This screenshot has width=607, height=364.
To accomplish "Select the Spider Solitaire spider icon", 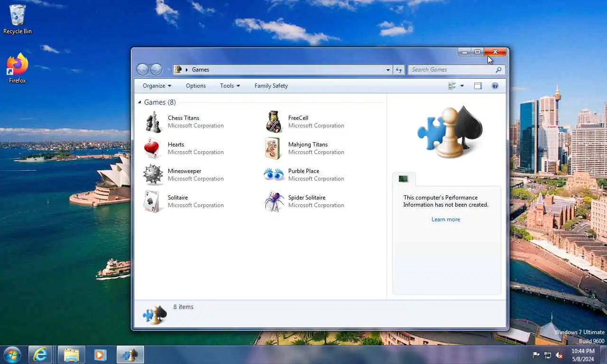I will 274,201.
